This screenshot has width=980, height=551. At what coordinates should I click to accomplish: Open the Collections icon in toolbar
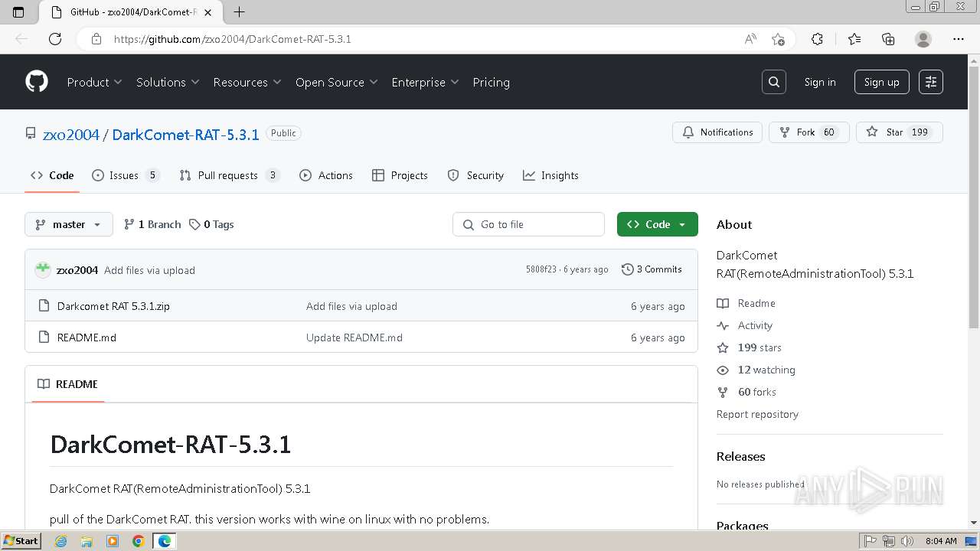point(888,39)
